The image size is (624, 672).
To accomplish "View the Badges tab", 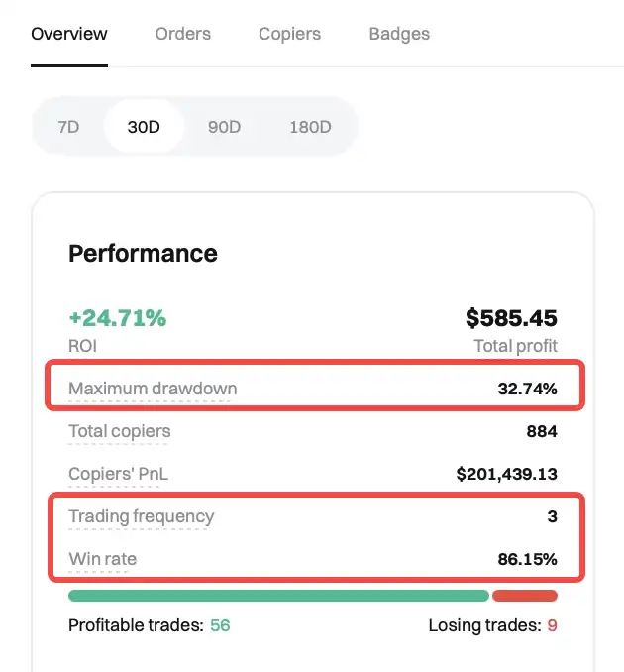I will pos(399,34).
